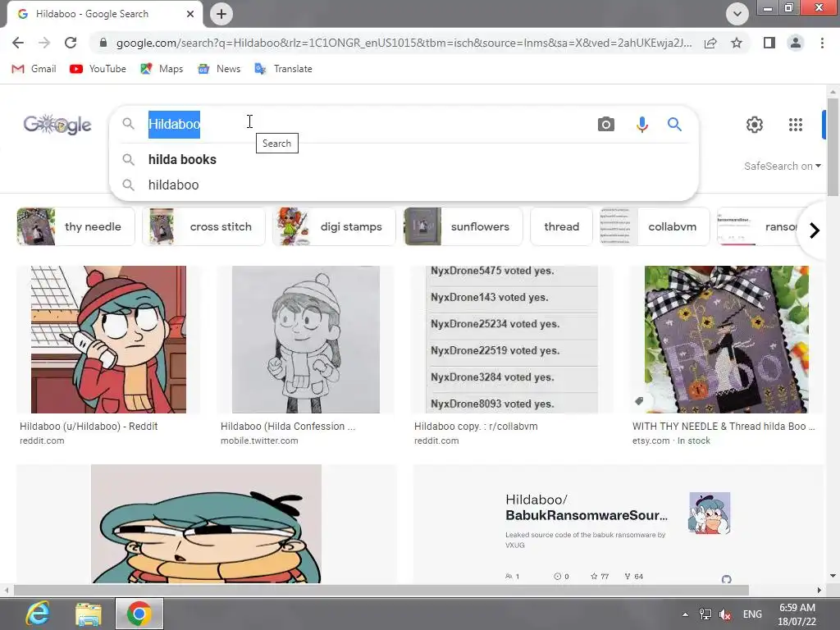
Task: Open the Gmail bookmark
Action: (x=34, y=69)
